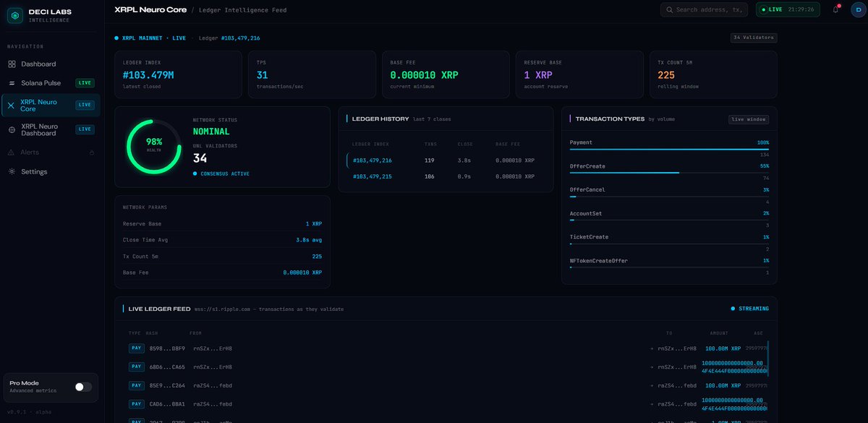
Task: Click the OfferCreate 55% volume bar
Action: point(669,172)
